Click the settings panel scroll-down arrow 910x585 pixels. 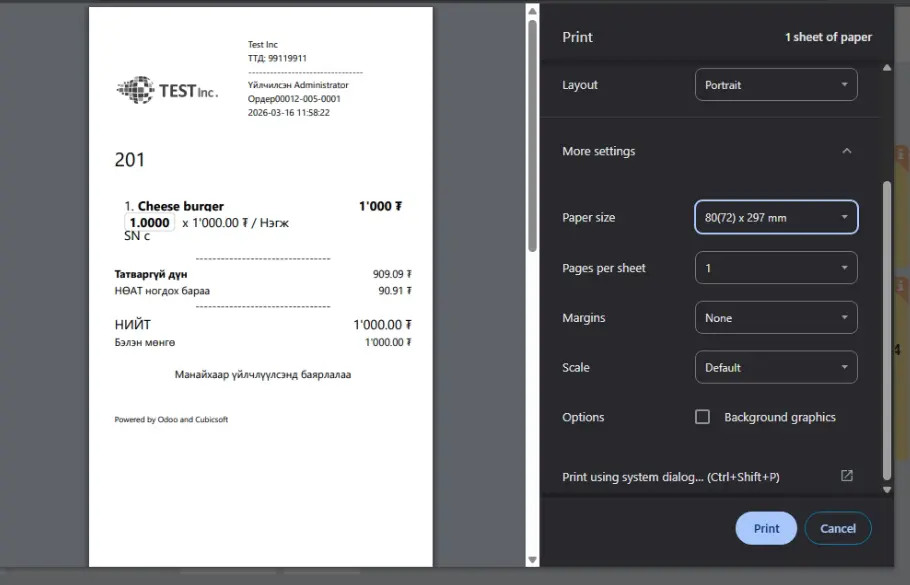coord(886,490)
